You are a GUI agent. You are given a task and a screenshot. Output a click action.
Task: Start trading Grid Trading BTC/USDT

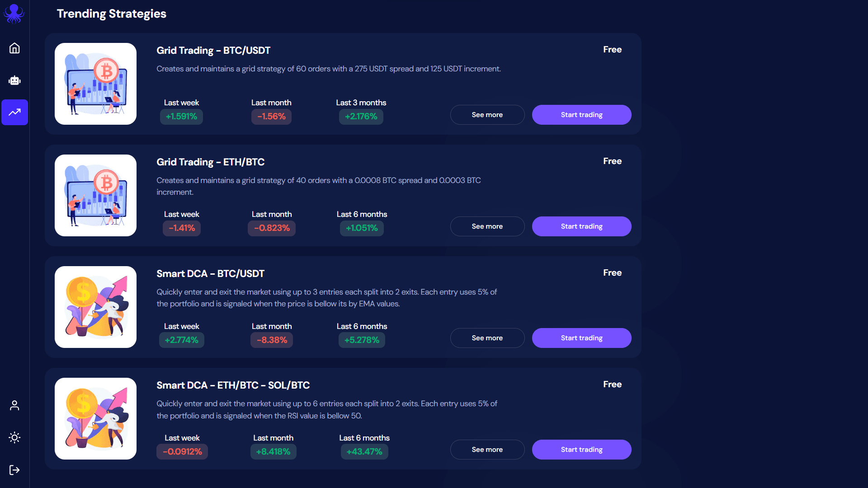click(x=582, y=115)
